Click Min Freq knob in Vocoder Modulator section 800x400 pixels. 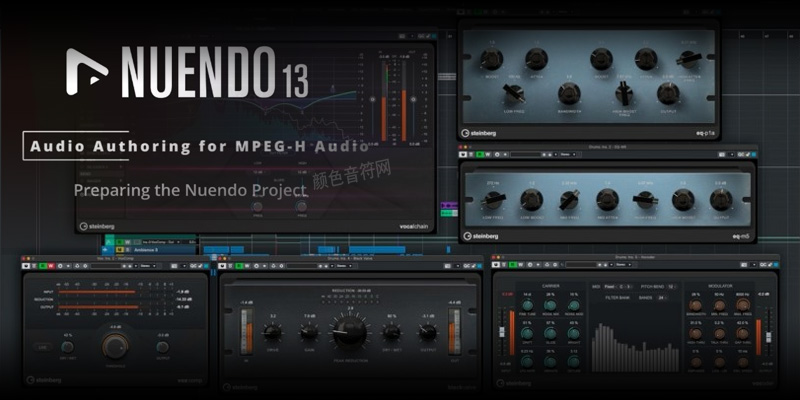pyautogui.click(x=719, y=306)
